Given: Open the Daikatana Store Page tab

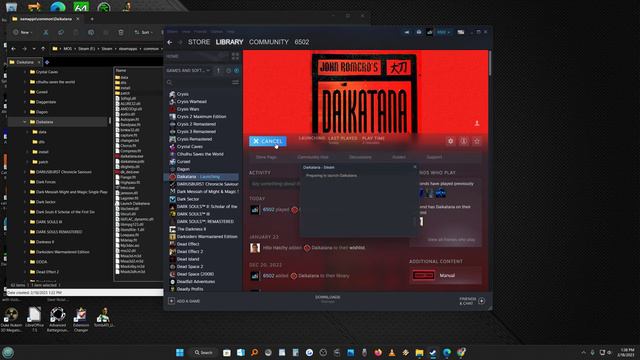Looking at the screenshot, I should point(266,157).
